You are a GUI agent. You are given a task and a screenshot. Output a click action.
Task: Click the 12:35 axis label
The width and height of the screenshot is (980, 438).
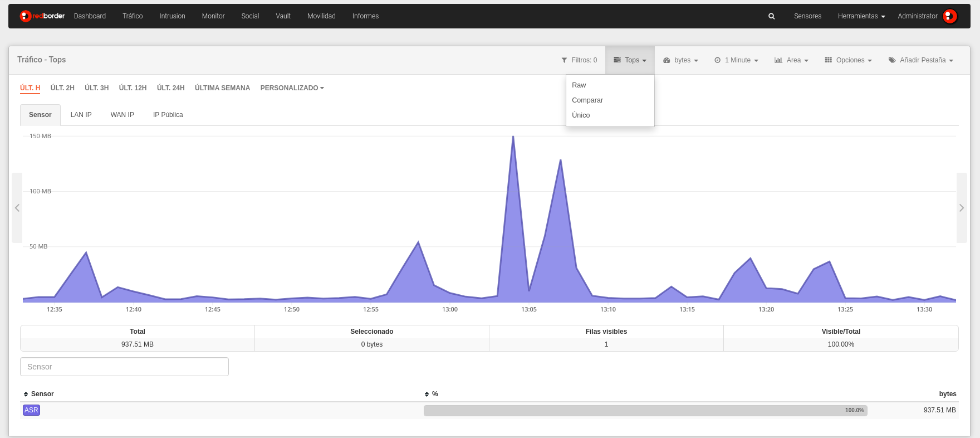tap(55, 309)
